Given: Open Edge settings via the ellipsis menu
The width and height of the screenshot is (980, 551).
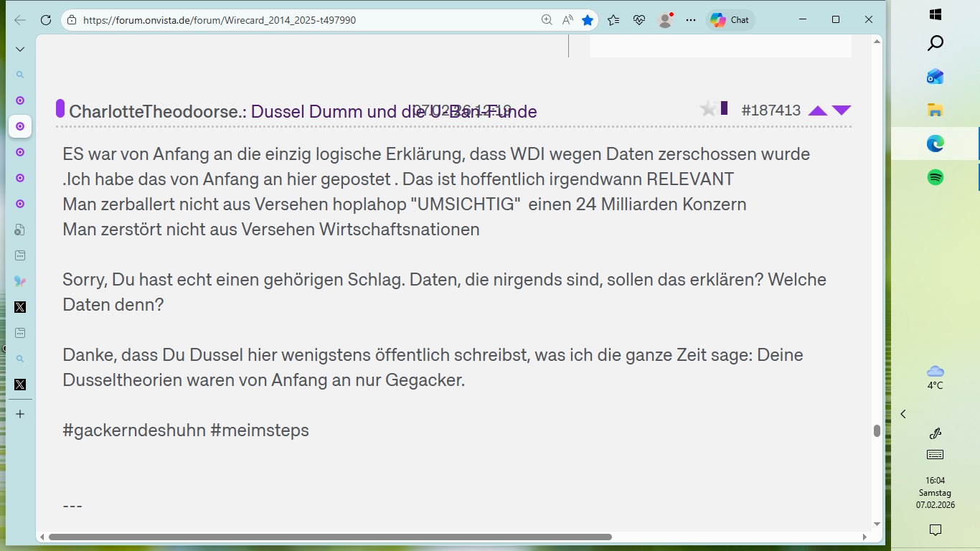Looking at the screenshot, I should [690, 19].
